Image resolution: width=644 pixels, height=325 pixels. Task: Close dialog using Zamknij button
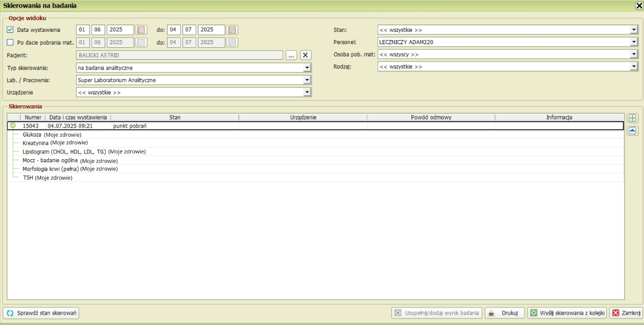pos(626,313)
